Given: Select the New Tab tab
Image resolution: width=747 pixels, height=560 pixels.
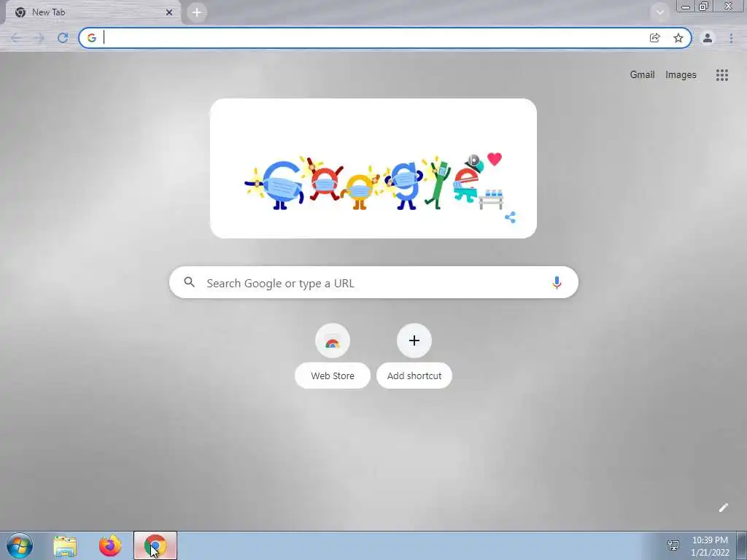Looking at the screenshot, I should (x=93, y=12).
